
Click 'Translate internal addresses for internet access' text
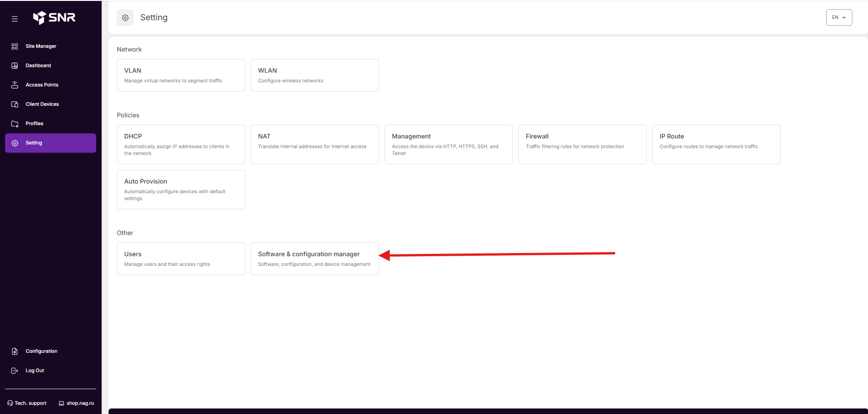click(x=312, y=147)
